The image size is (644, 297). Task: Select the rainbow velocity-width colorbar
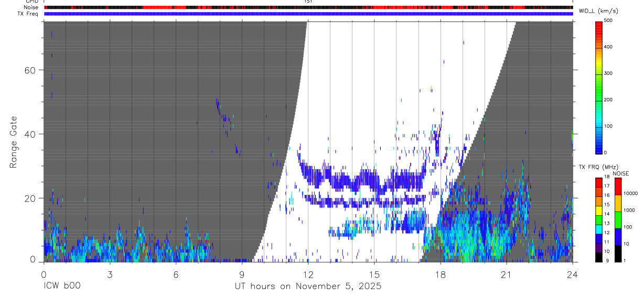598,87
